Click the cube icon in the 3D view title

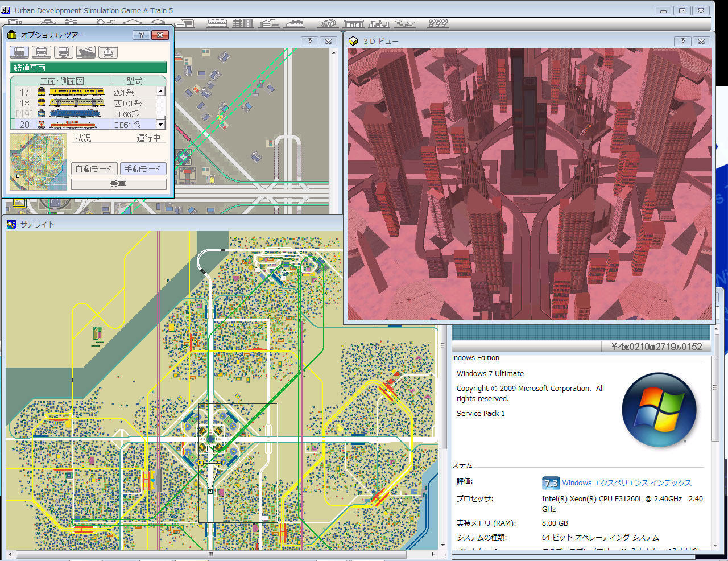click(x=353, y=41)
